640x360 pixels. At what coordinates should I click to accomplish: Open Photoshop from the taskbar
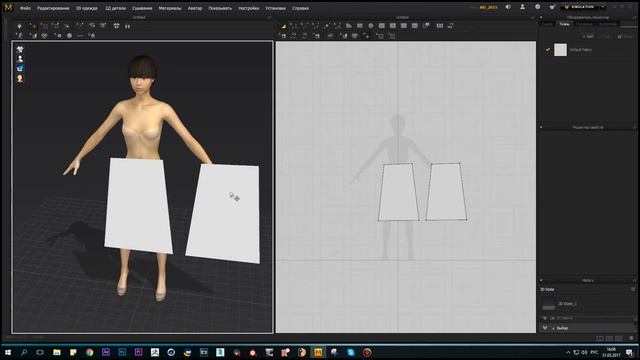click(122, 352)
